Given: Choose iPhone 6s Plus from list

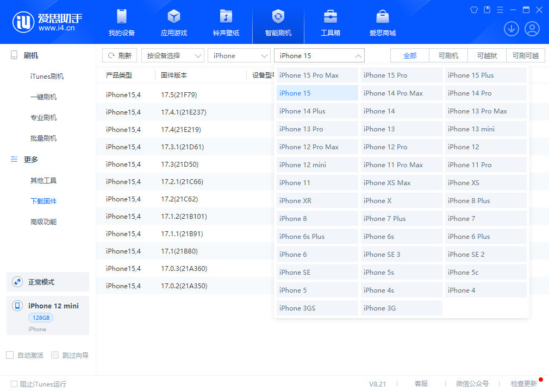Looking at the screenshot, I should pyautogui.click(x=317, y=236).
